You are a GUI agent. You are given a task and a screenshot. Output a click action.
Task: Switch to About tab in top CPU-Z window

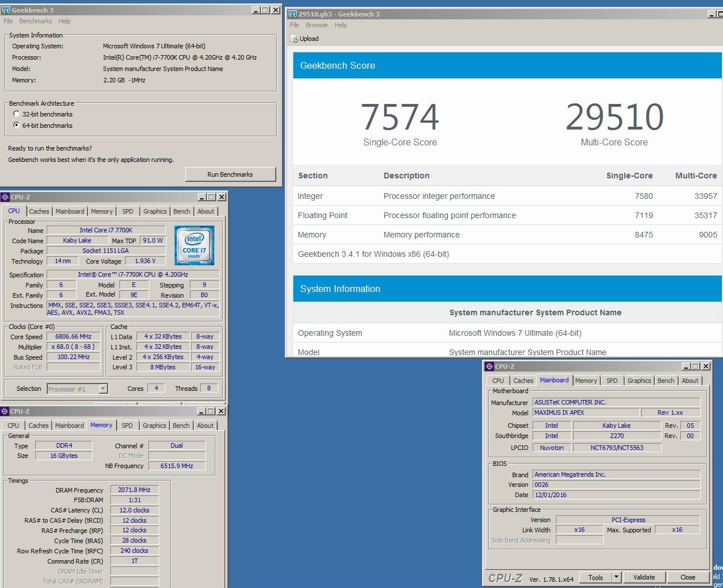point(206,211)
